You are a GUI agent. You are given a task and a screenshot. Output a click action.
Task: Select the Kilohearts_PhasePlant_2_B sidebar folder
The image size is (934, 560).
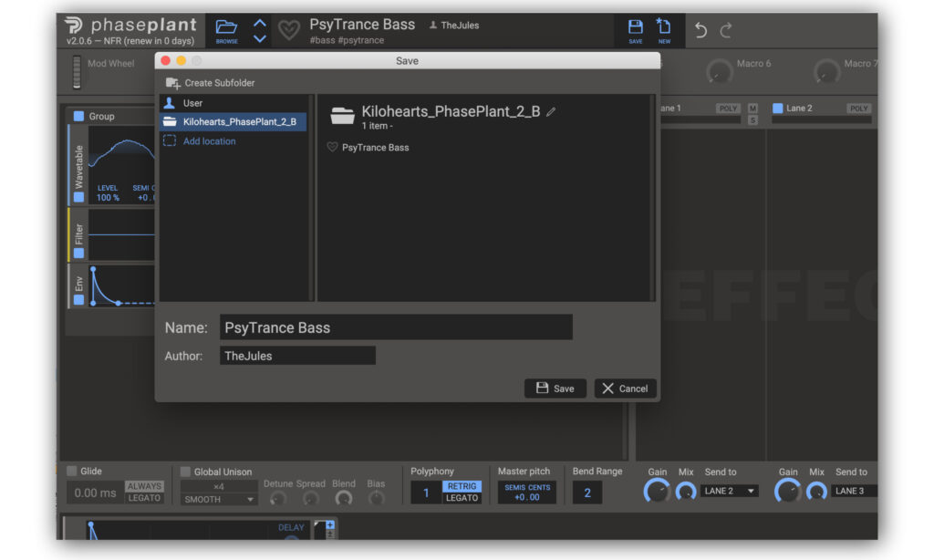[x=233, y=121]
